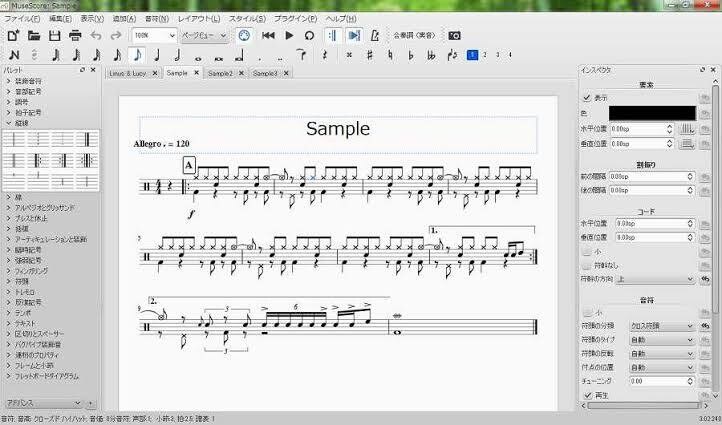The width and height of the screenshot is (722, 425).
Task: Open the プラグイン(P) menu
Action: click(296, 19)
